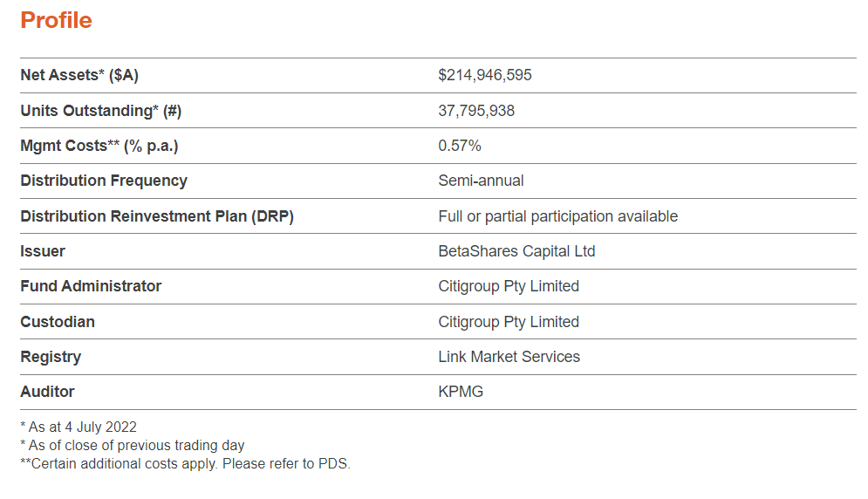Click the As at 4 July 2022 footnote
Viewport: 868px width, 499px height.
point(79,427)
